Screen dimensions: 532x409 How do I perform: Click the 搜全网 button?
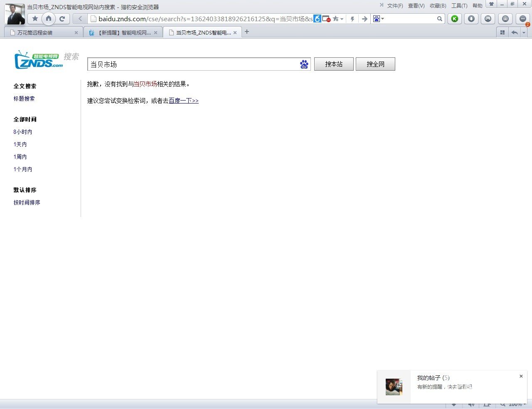coord(375,64)
